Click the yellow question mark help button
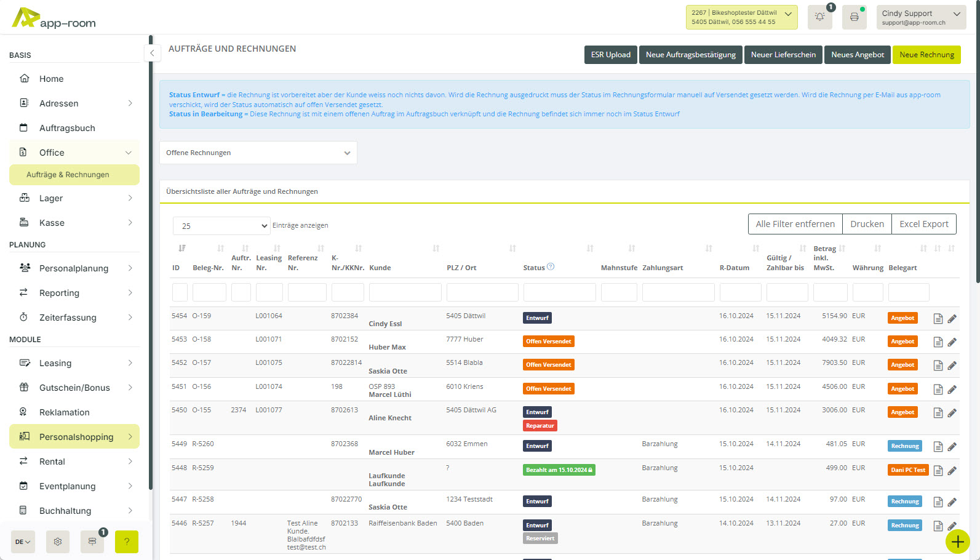The height and width of the screenshot is (560, 980). [x=127, y=542]
